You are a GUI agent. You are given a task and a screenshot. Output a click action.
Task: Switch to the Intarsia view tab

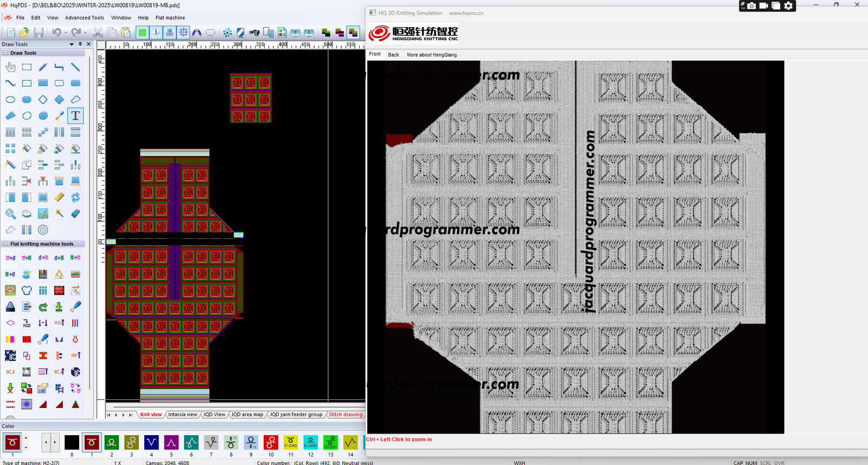pyautogui.click(x=182, y=415)
